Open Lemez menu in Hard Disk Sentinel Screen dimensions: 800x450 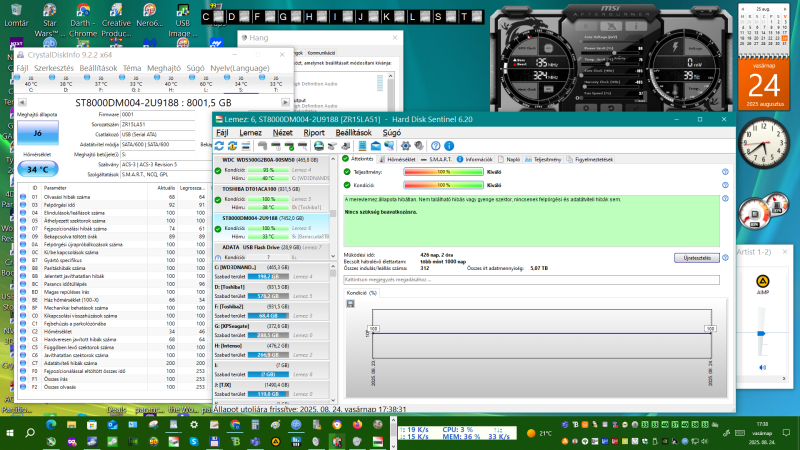point(251,133)
